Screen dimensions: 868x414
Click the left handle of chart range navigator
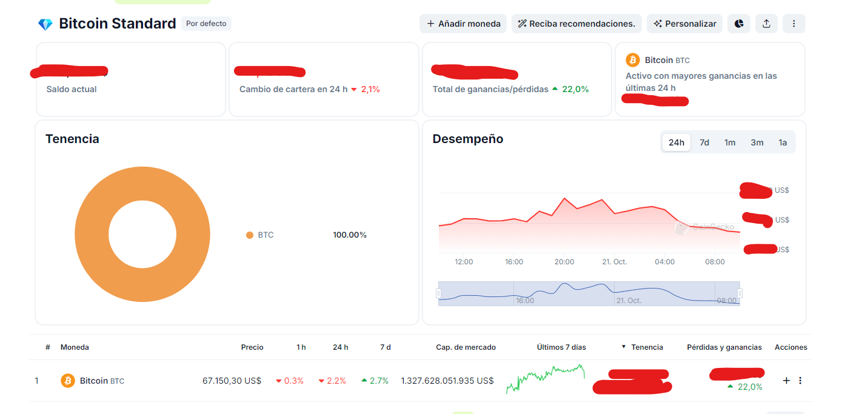tap(438, 293)
